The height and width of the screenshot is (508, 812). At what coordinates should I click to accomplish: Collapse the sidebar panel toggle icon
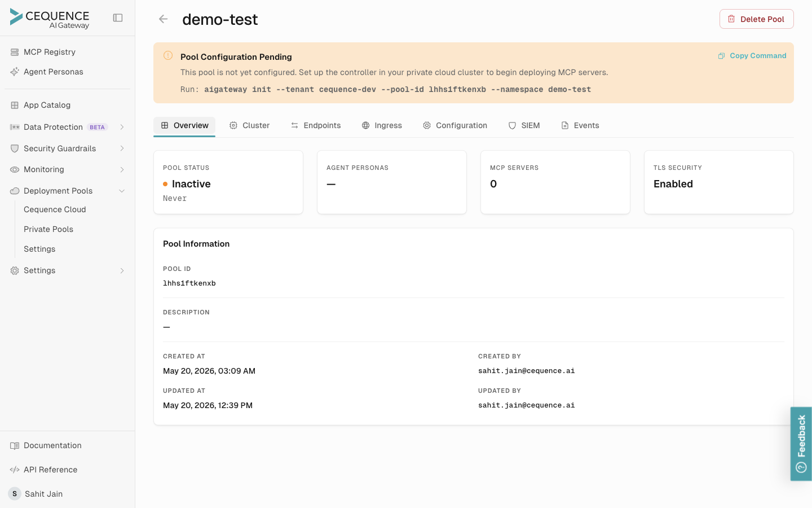pos(118,18)
